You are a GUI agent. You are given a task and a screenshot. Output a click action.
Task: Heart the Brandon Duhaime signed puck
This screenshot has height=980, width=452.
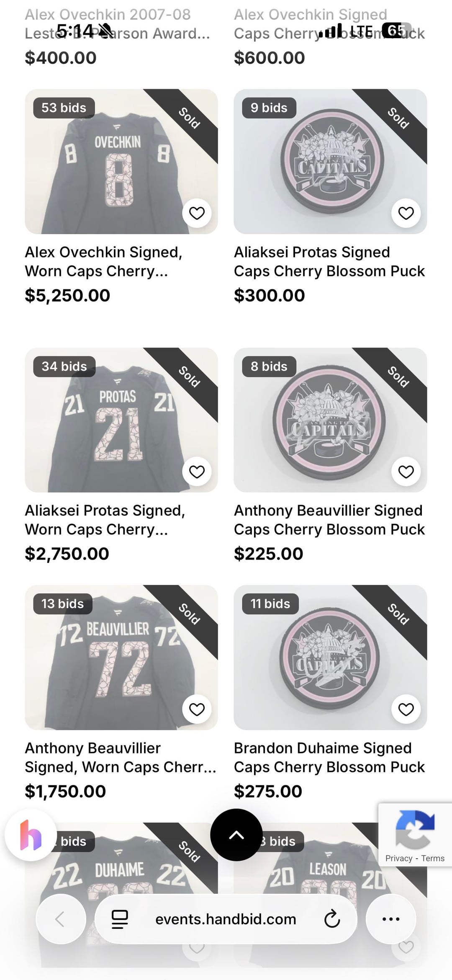coord(406,709)
